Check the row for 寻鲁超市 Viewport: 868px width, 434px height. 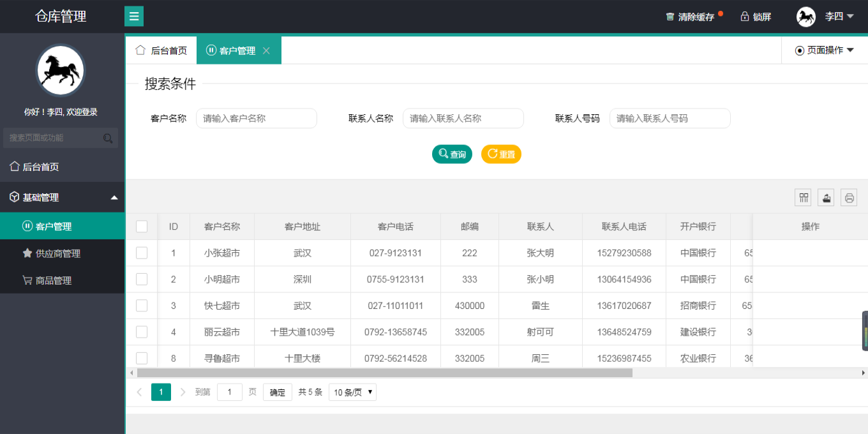(x=142, y=358)
